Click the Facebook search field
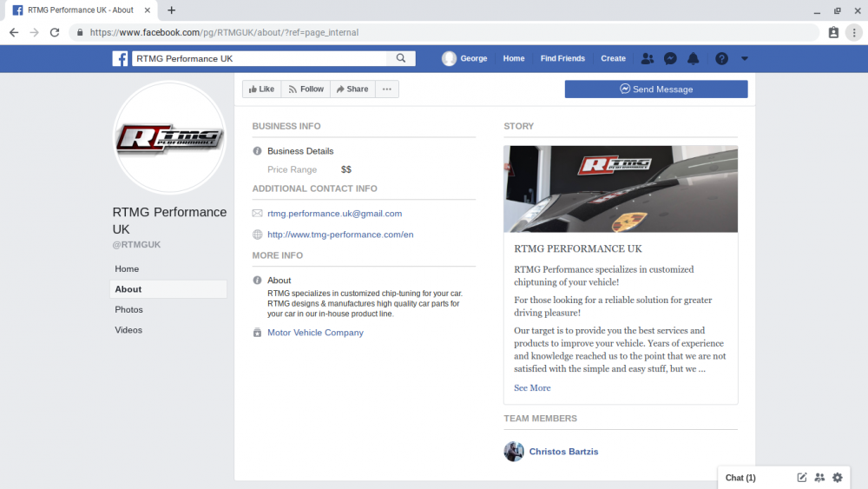Screen dimensions: 868x489 pos(259,58)
